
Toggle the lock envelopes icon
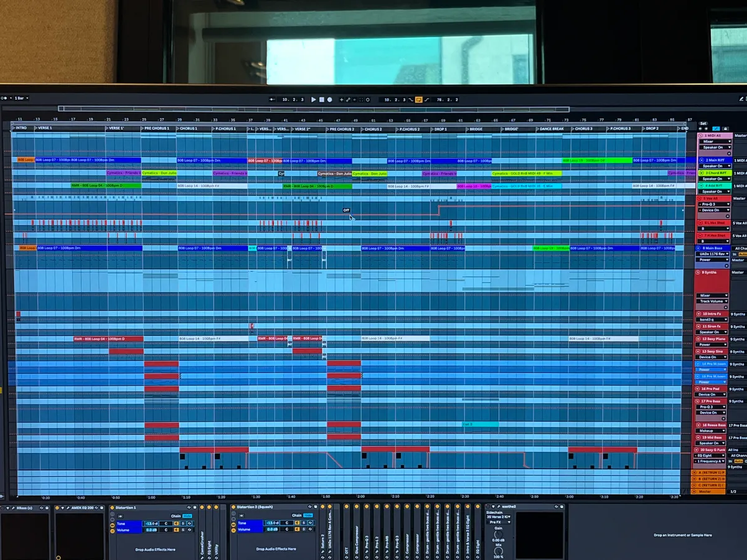725,129
